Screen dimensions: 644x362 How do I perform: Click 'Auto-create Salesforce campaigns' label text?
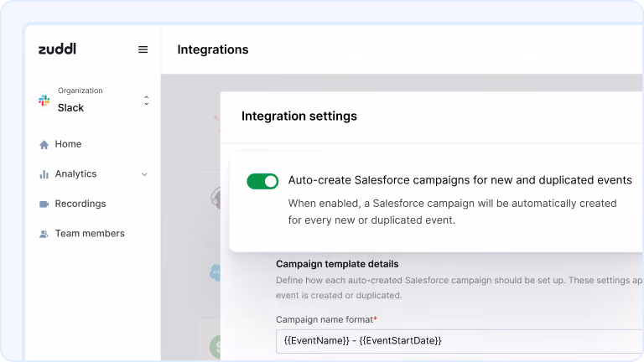(x=460, y=180)
